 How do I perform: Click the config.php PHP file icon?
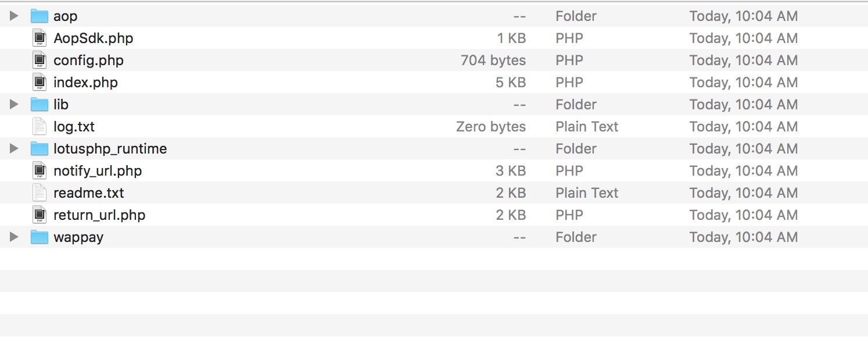click(39, 60)
